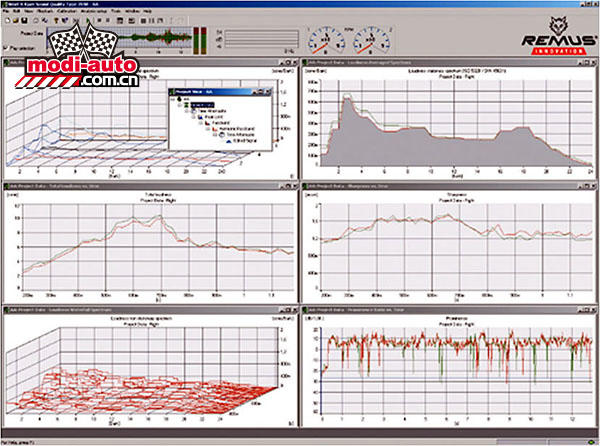Screen dimensions: 600x446
Task: Select the blue triangle signal item in the tree
Action: (x=229, y=141)
